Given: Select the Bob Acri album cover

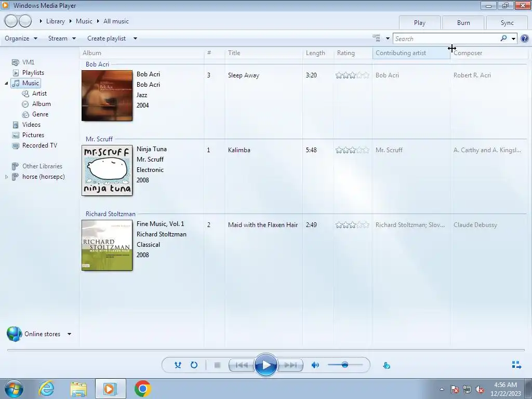Looking at the screenshot, I should click(x=107, y=96).
